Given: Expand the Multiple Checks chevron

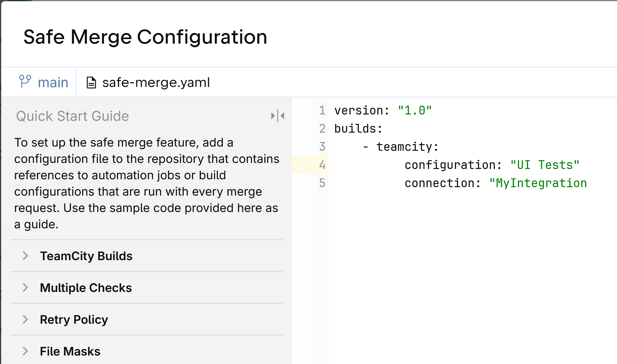Looking at the screenshot, I should click(x=25, y=288).
